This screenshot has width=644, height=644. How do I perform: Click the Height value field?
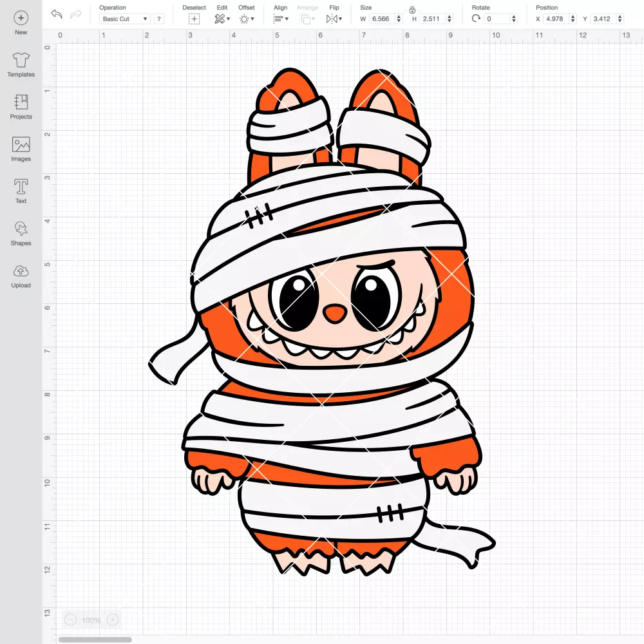pyautogui.click(x=431, y=19)
